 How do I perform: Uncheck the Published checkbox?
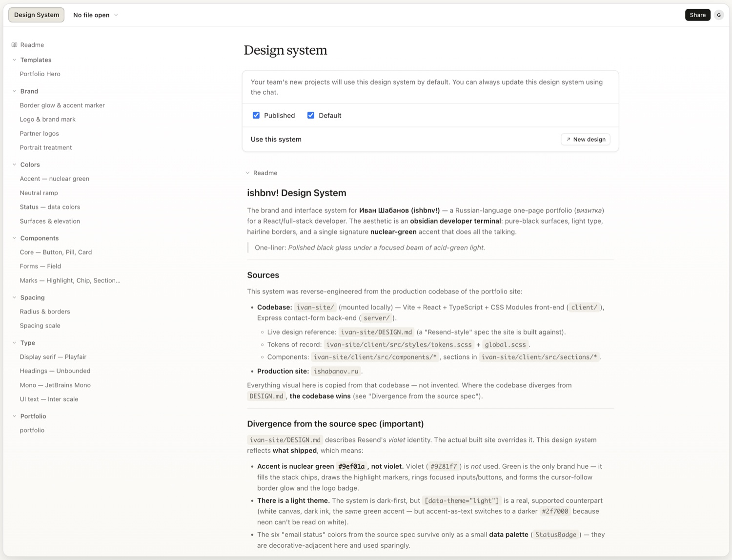click(256, 115)
